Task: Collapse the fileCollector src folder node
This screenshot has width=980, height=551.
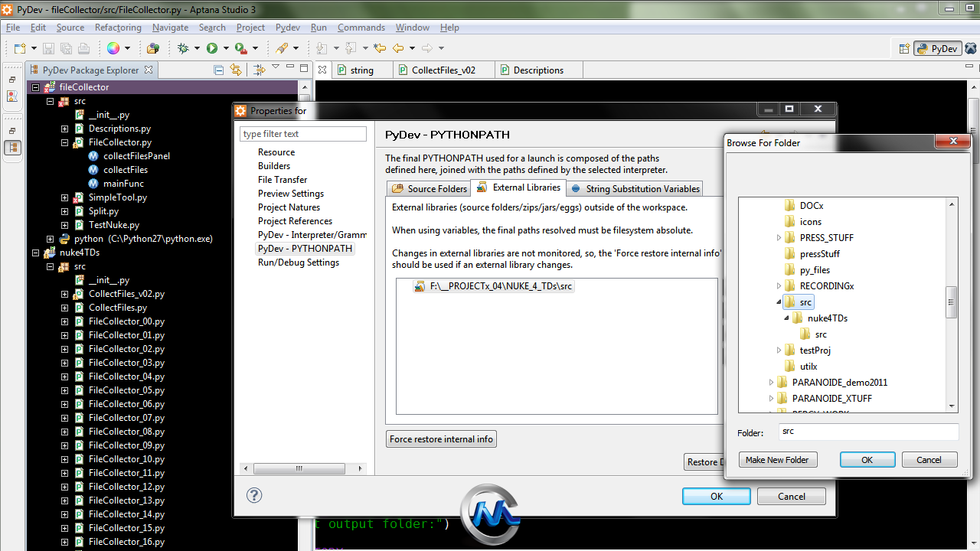Action: pyautogui.click(x=51, y=101)
